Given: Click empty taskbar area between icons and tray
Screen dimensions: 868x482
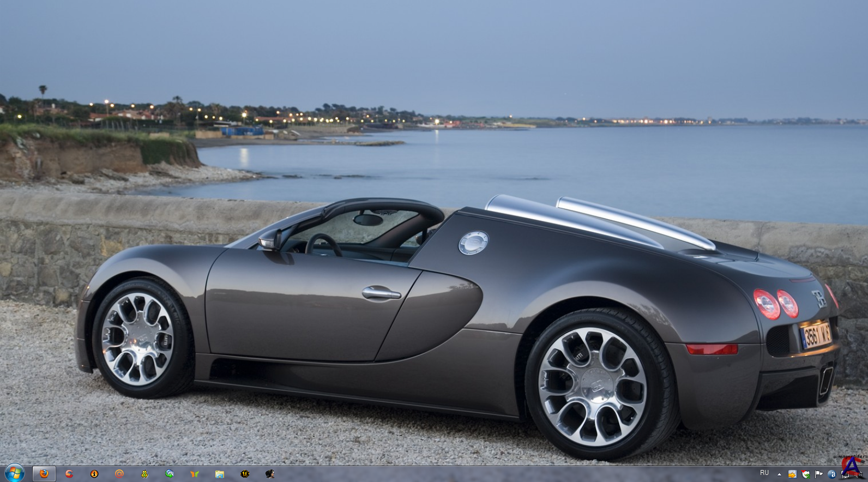Looking at the screenshot, I should coord(491,474).
